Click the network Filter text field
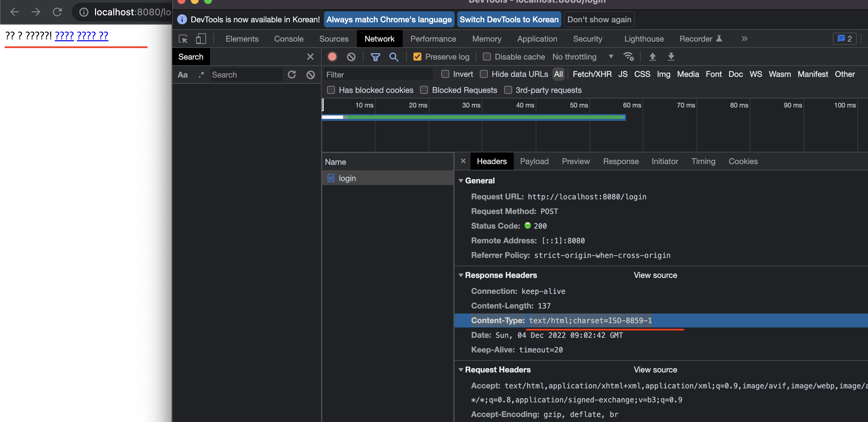The width and height of the screenshot is (868, 422). 378,75
